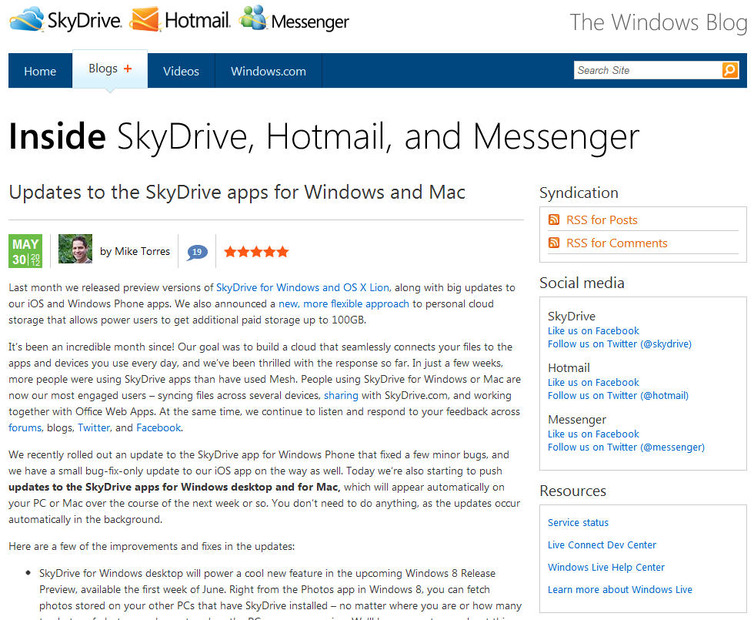Image resolution: width=754 pixels, height=620 pixels.
Task: Click Follow us on Twitter (@skydrive)
Action: [619, 344]
